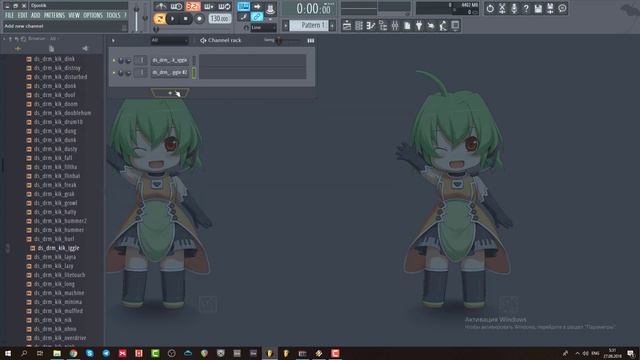The height and width of the screenshot is (360, 640).
Task: Click the second channel's select LED
Action: [194, 73]
